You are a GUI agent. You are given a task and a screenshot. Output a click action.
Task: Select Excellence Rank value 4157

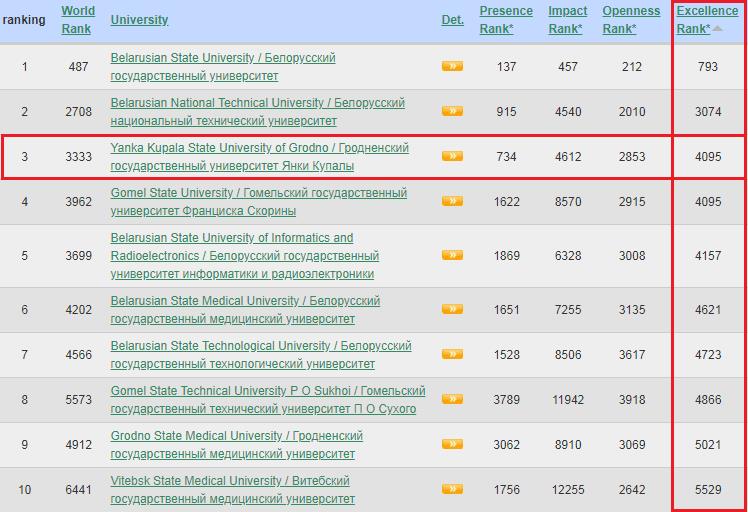tap(707, 256)
